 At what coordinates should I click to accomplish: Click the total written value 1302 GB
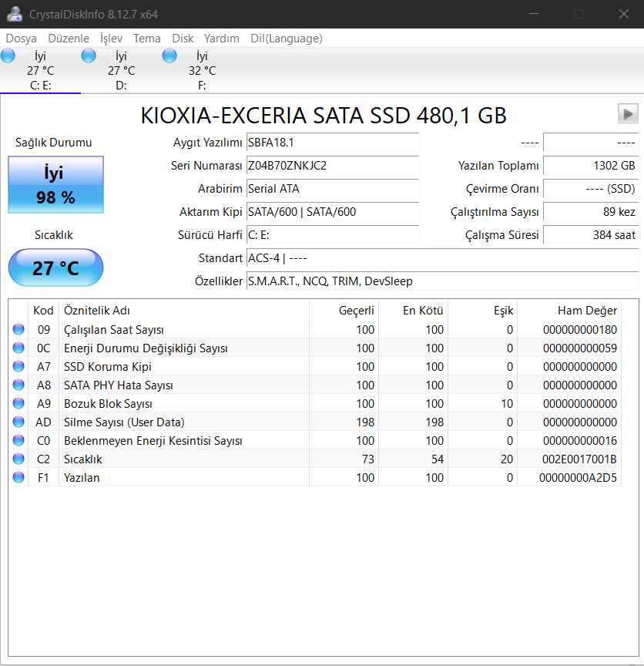(x=591, y=165)
